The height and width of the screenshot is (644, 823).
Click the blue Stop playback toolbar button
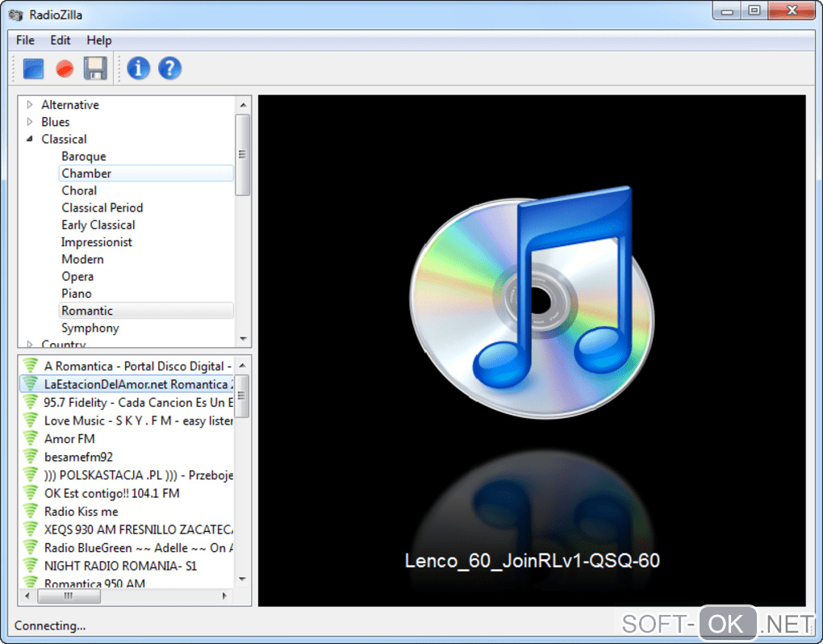(33, 69)
